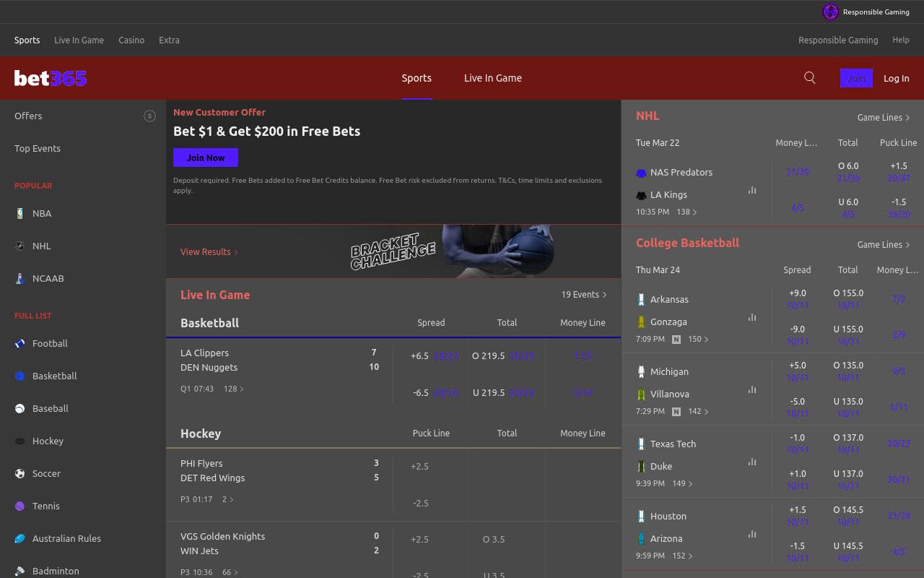Select Clippers +6.5 spread odds
The image size is (924, 578).
tap(434, 356)
